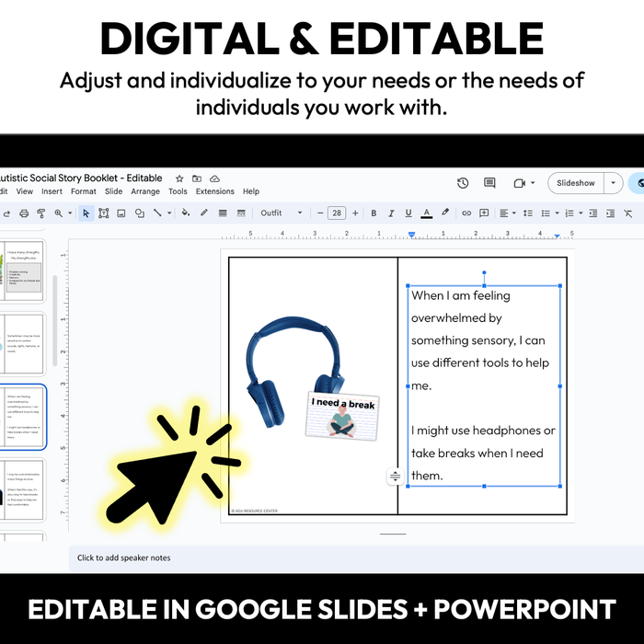This screenshot has width=644, height=644.
Task: Expand the Slideshow options dropdown arrow
Action: coord(614,183)
